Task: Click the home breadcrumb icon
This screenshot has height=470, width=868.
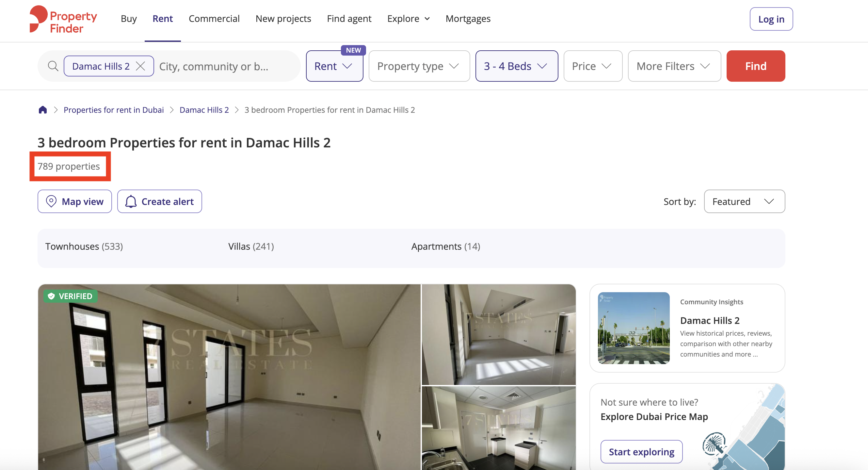Action: pos(42,110)
